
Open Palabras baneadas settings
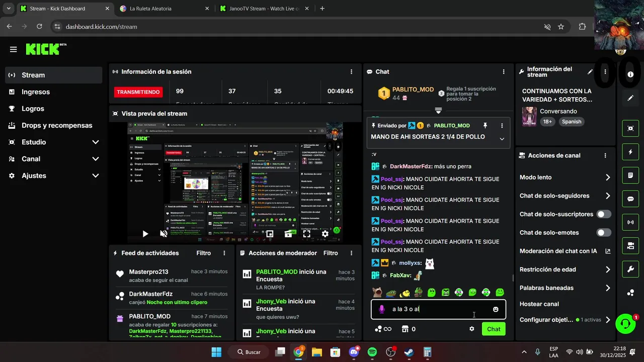[x=565, y=288]
